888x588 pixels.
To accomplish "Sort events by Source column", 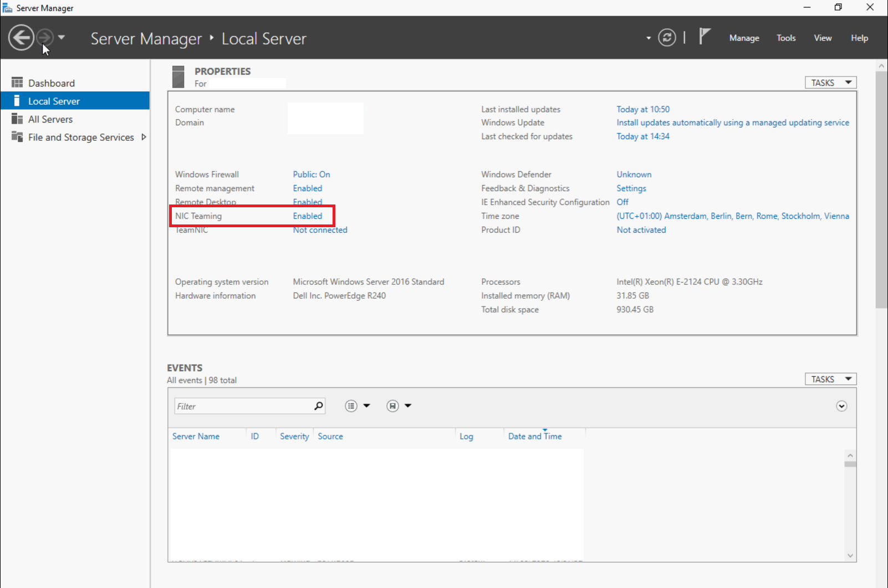I will [330, 436].
